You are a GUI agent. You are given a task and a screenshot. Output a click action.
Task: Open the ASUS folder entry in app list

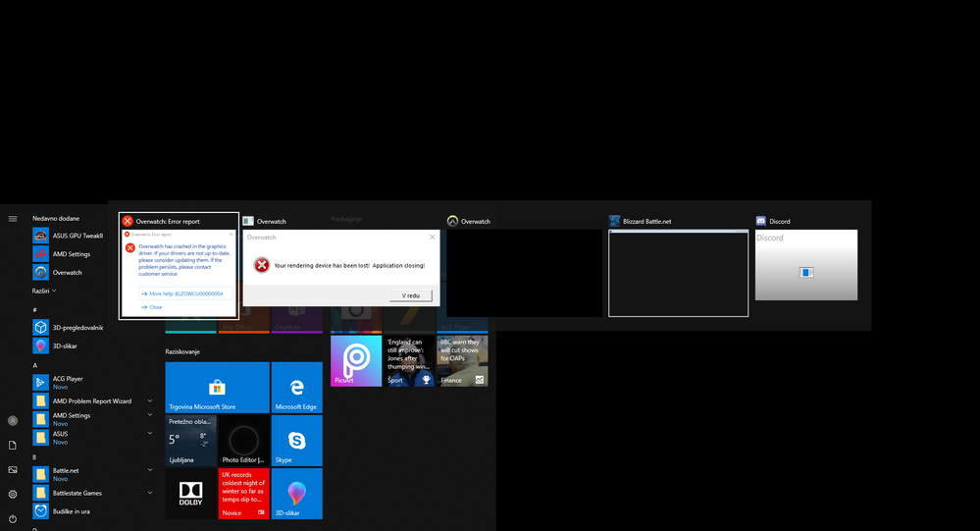click(x=91, y=437)
